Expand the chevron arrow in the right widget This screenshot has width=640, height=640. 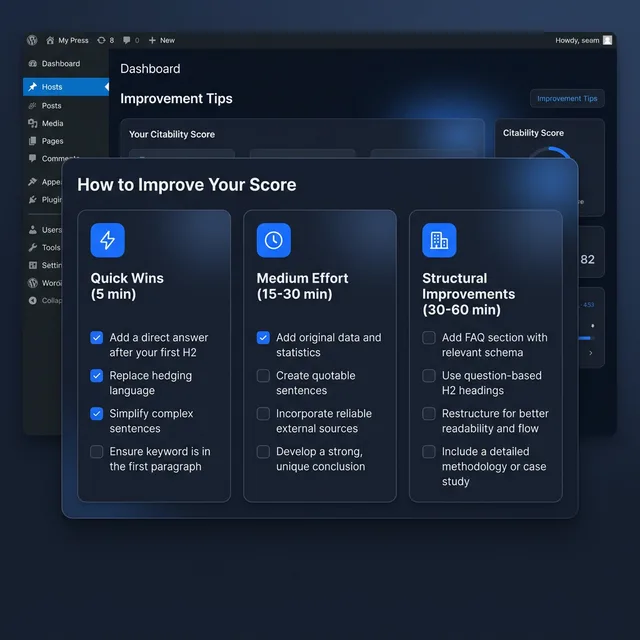point(590,353)
